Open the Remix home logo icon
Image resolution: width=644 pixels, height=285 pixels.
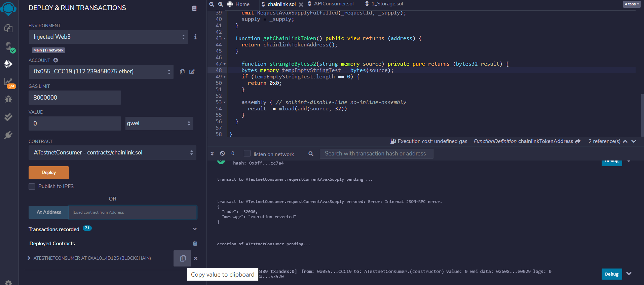click(x=8, y=8)
